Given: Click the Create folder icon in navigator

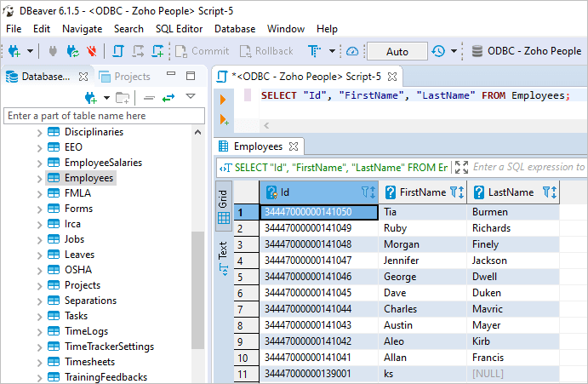Looking at the screenshot, I should coord(123,98).
